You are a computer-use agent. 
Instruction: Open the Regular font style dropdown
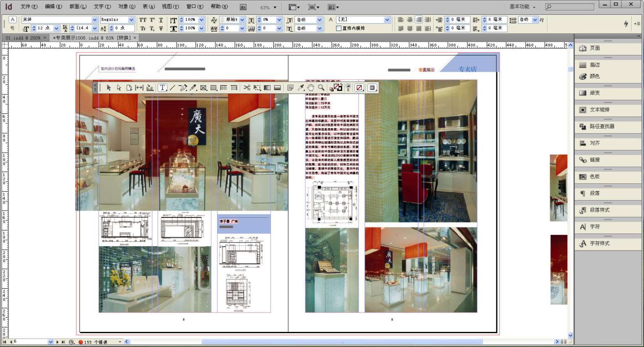click(x=131, y=20)
